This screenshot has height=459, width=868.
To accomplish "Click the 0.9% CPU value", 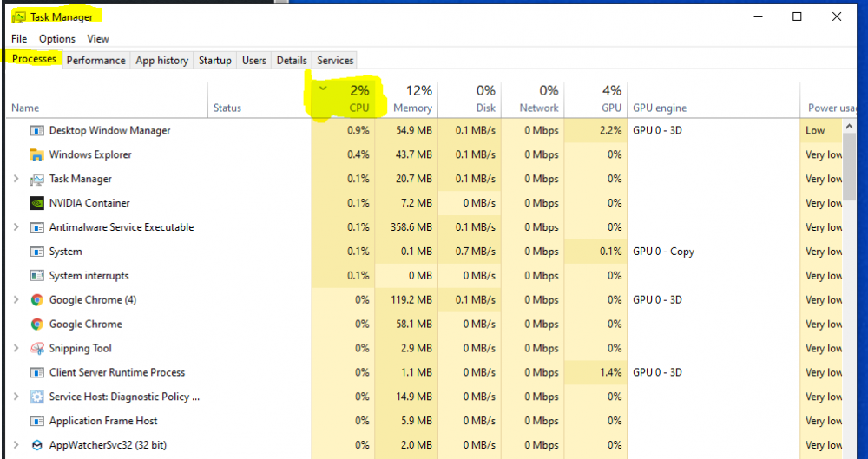I will point(358,131).
